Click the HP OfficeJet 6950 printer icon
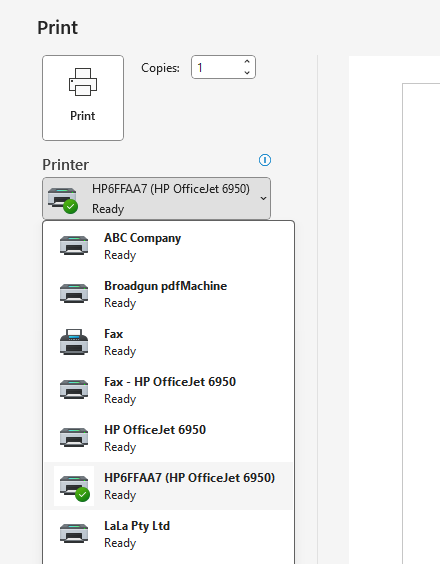440x564 pixels. 74,437
